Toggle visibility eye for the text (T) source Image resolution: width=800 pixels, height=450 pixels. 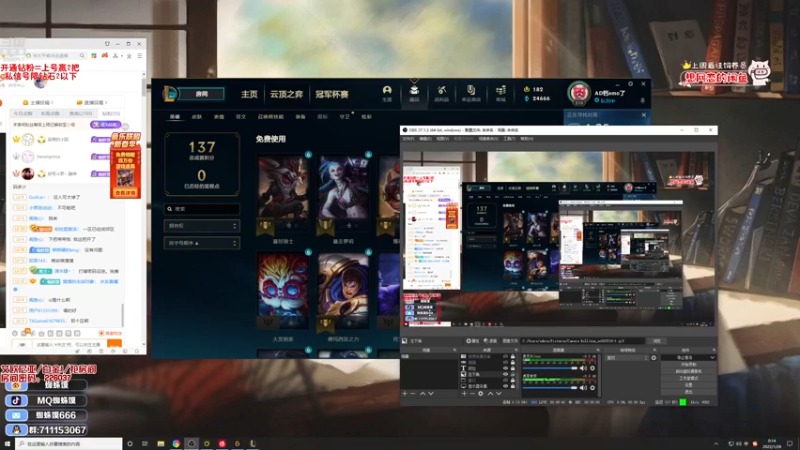point(506,368)
